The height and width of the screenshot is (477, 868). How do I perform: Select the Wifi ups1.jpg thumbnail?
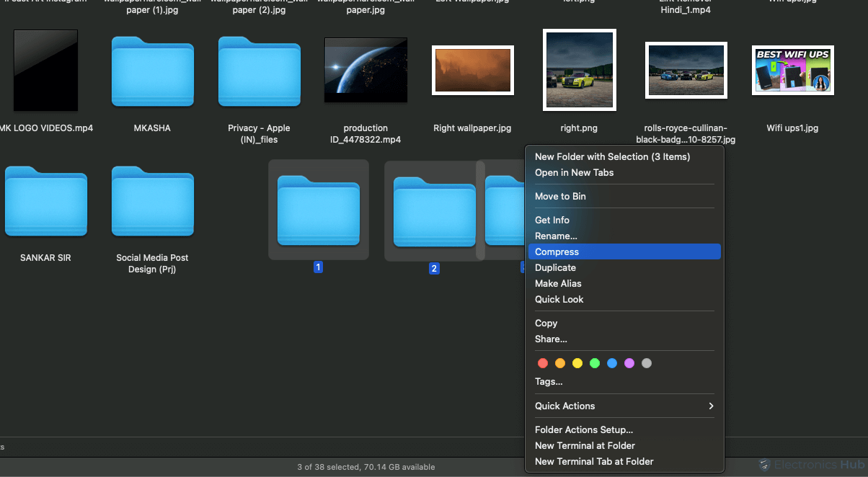click(x=792, y=70)
